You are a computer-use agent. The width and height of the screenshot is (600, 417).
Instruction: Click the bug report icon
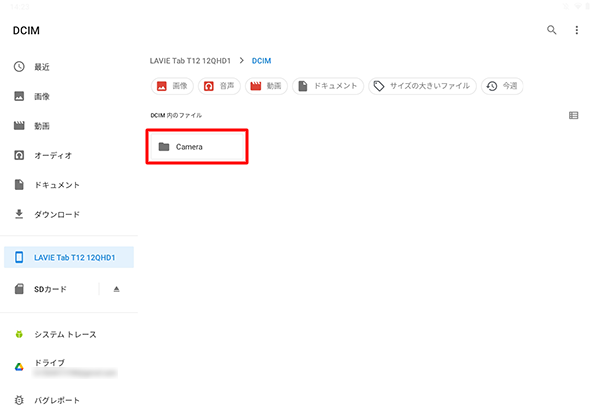click(x=19, y=400)
